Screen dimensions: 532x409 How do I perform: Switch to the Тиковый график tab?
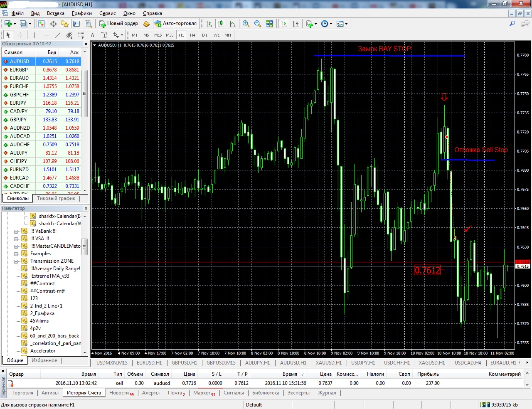click(x=56, y=198)
